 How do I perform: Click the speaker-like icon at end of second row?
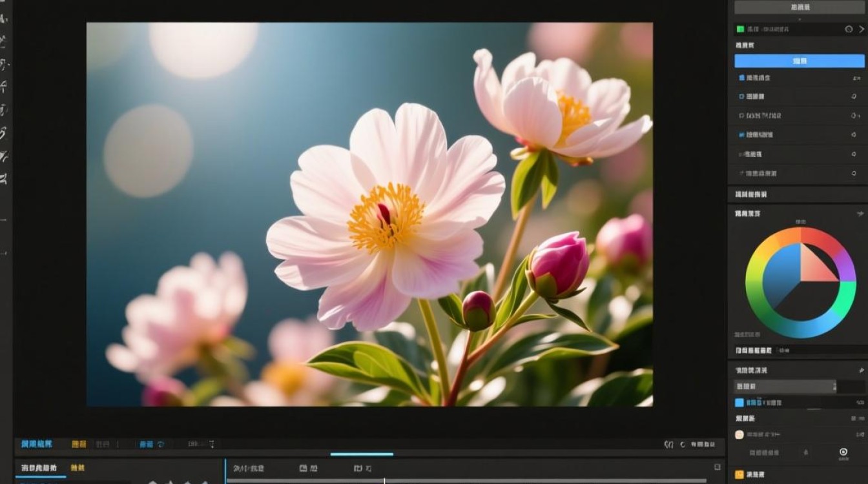point(854,96)
